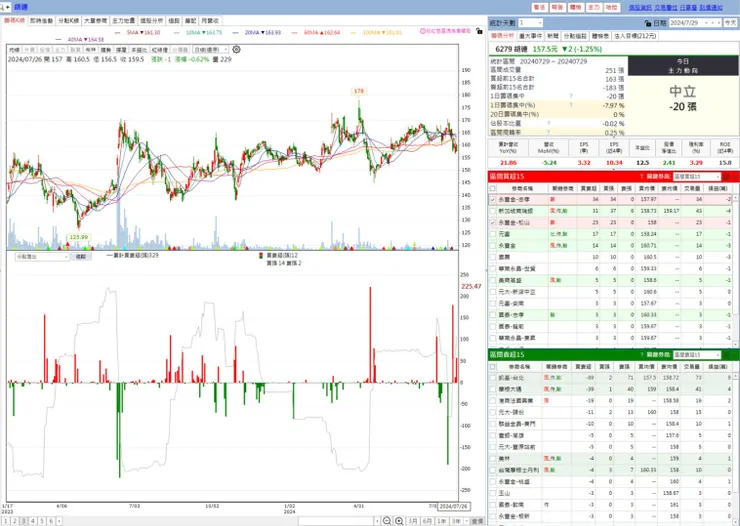
Task: Click help icon on 1日籌碼集中 row
Action: coord(571,96)
